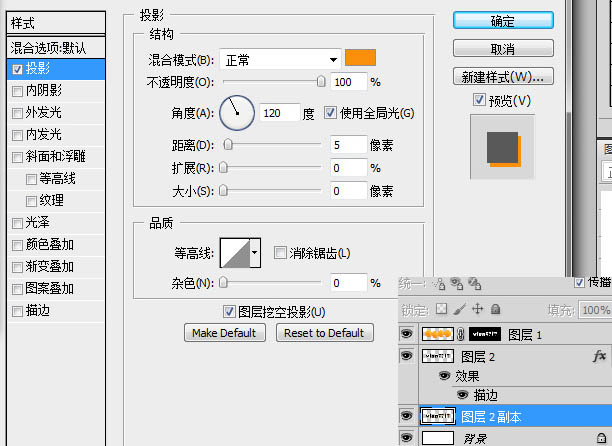
Task: Tick the 纹理 sub-option checkbox
Action: (x=31, y=201)
